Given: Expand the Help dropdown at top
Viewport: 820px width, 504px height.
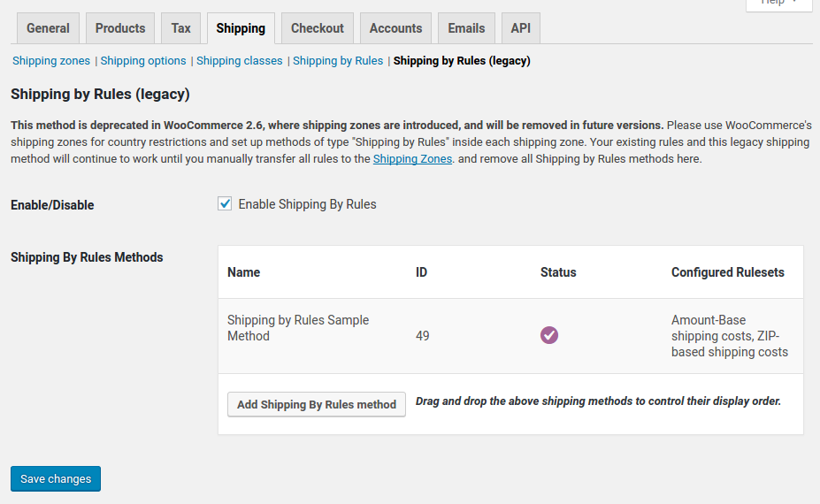Looking at the screenshot, I should click(x=778, y=3).
